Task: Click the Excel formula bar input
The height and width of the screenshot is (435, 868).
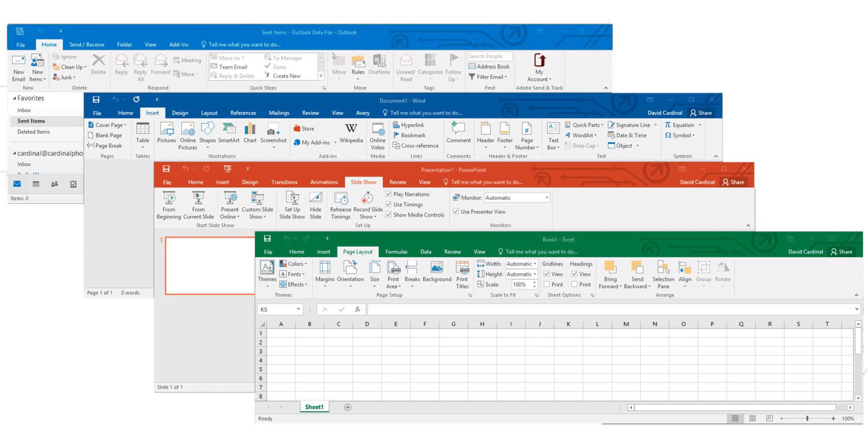Action: point(610,309)
